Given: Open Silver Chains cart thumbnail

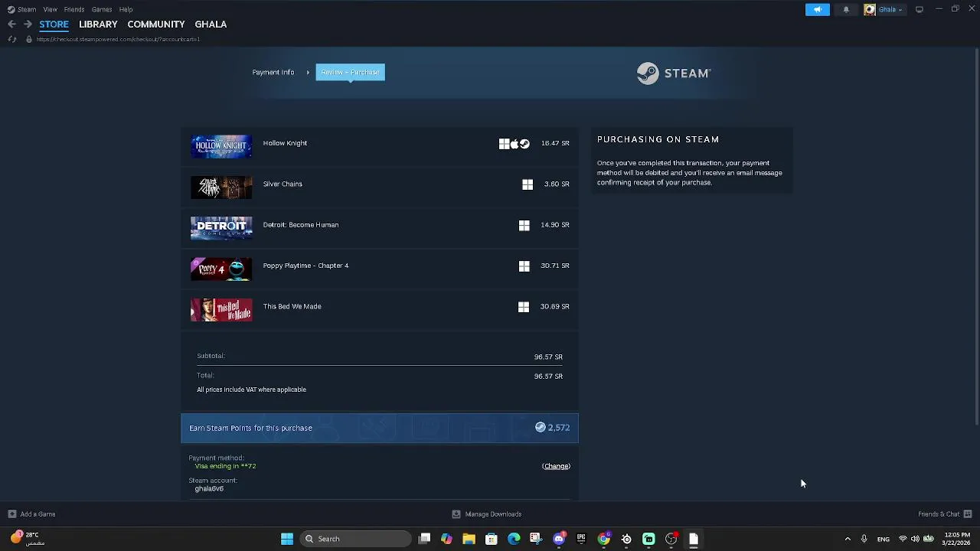Looking at the screenshot, I should tap(221, 187).
